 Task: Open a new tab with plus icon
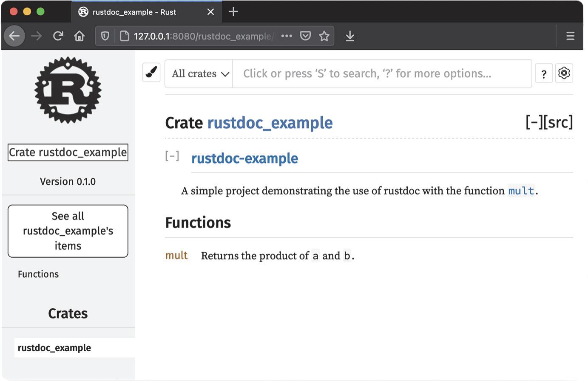(233, 12)
